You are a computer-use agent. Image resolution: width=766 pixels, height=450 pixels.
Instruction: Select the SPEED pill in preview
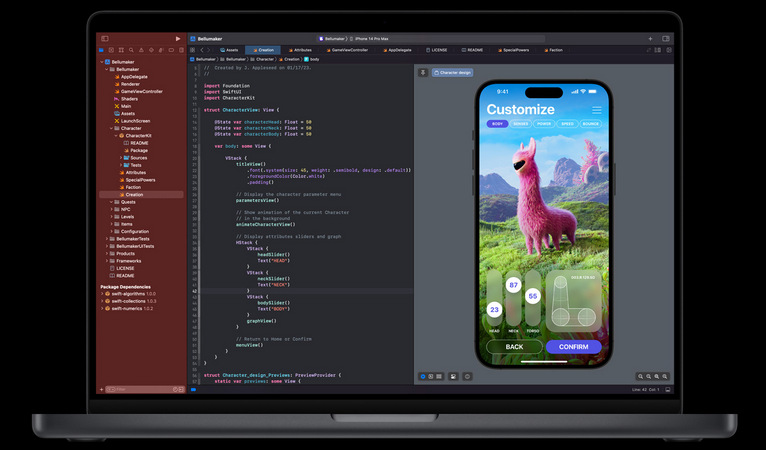point(567,124)
